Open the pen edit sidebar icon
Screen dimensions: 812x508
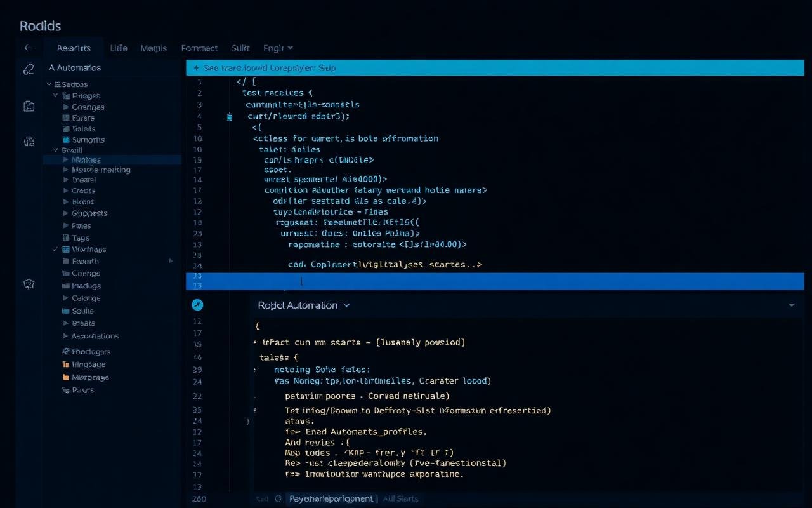[x=29, y=69]
